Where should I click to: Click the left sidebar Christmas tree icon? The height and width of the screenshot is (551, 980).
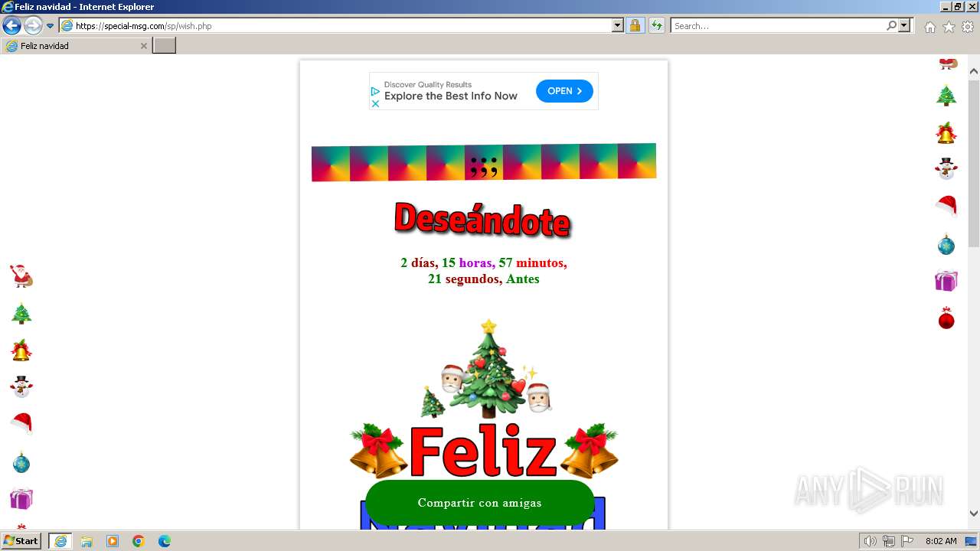pos(21,313)
